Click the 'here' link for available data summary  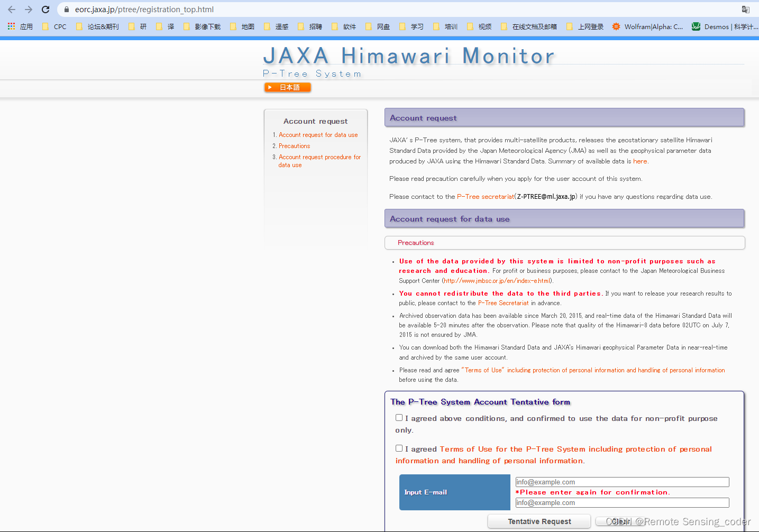pos(640,161)
